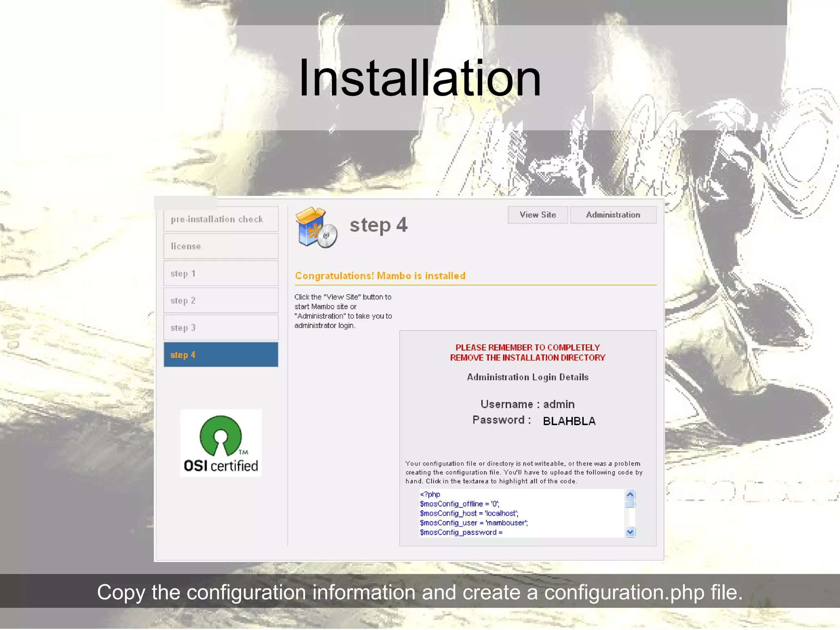Click the 'Congratulations! Mambo is installed' heading
This screenshot has width=840, height=630.
[380, 276]
